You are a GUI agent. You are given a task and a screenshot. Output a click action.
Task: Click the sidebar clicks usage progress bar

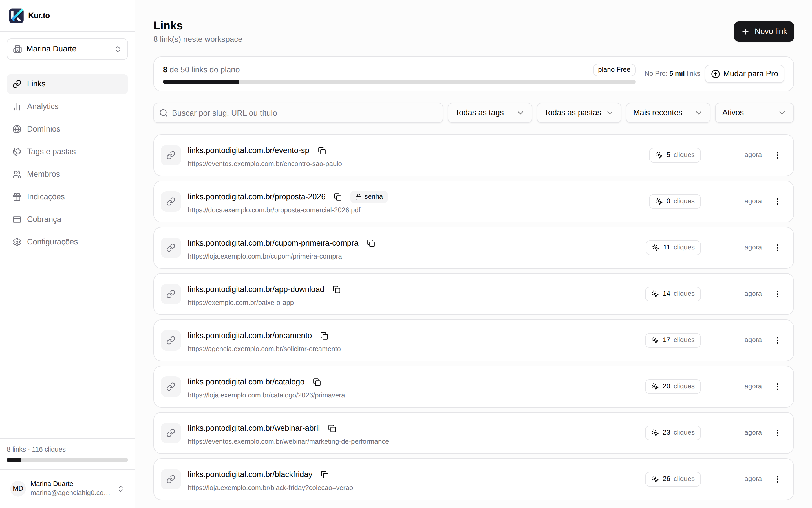click(x=67, y=460)
